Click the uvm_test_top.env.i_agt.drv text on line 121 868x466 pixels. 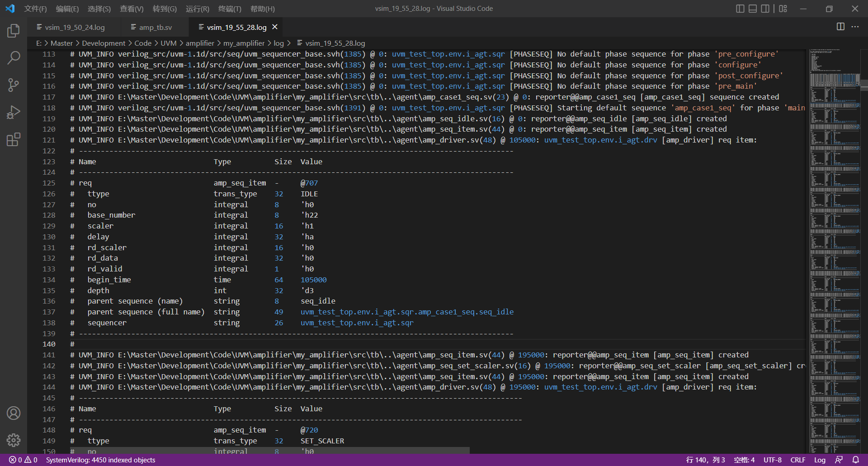coord(600,140)
